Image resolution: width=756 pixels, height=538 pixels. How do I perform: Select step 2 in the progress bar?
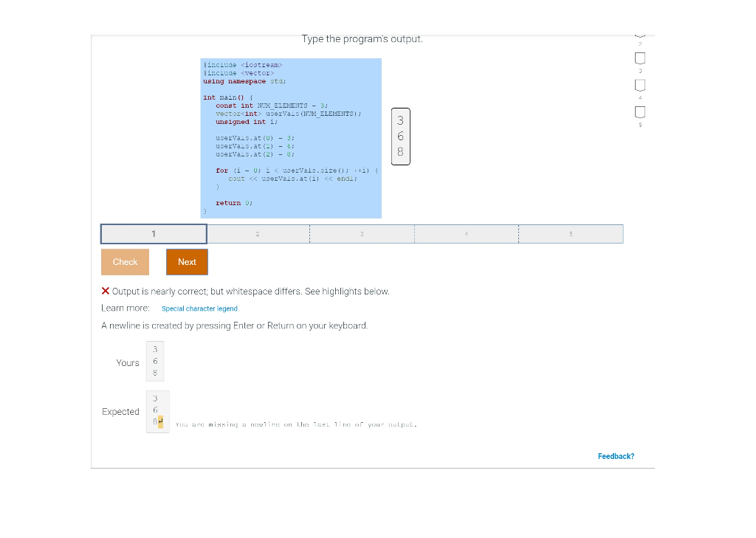(x=257, y=233)
